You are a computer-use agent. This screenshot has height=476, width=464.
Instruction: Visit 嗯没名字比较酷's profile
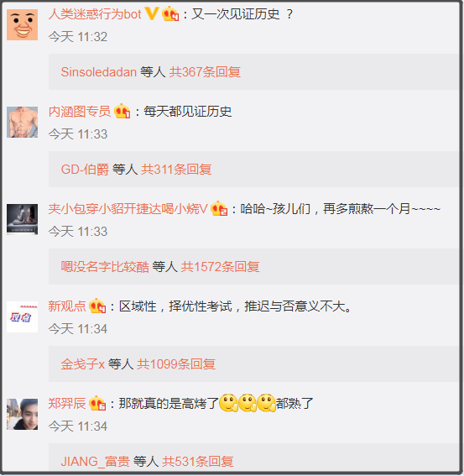click(x=105, y=267)
